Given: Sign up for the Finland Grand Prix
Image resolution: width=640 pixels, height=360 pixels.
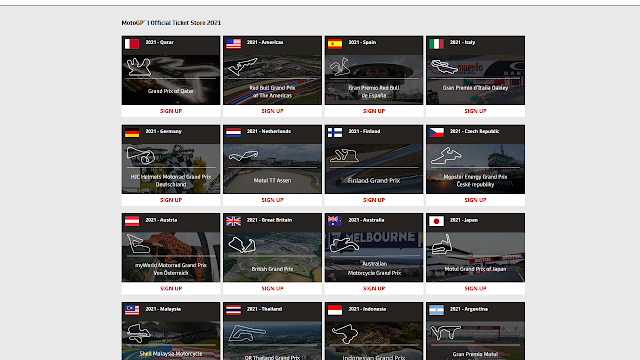Looking at the screenshot, I should 374,200.
